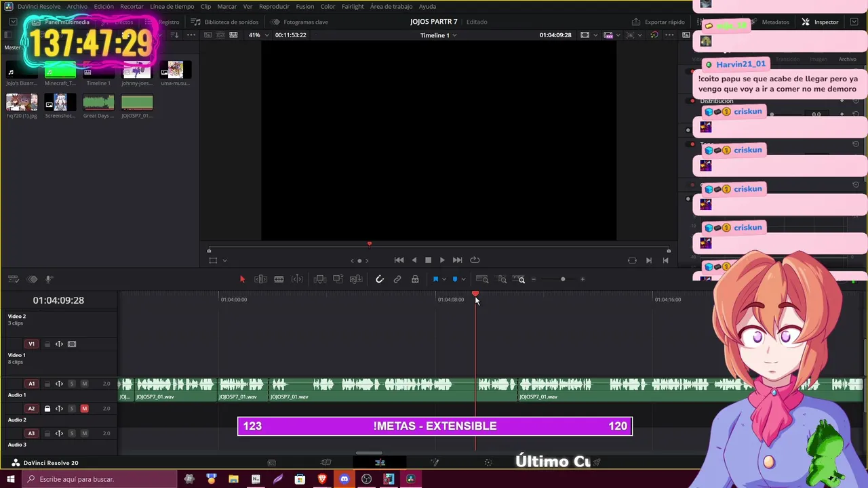Adjust the timeline zoom slider handle
Viewport: 868px width, 488px height.
563,279
